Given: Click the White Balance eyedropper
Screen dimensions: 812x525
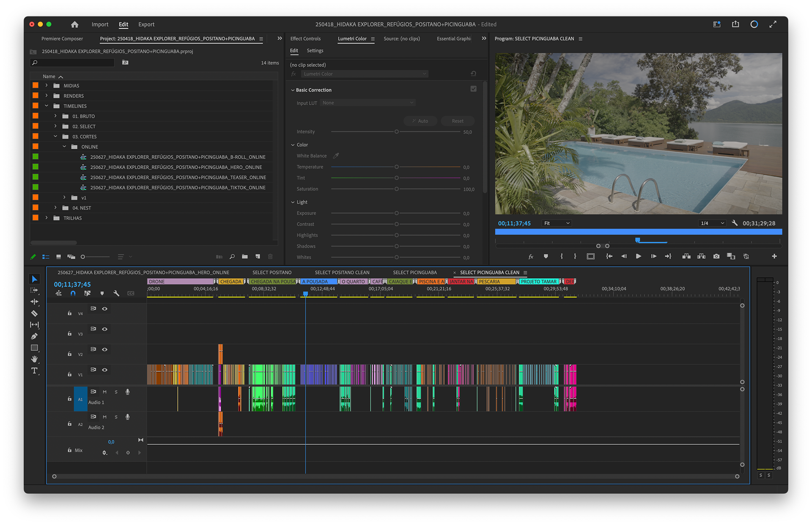Looking at the screenshot, I should tap(336, 156).
